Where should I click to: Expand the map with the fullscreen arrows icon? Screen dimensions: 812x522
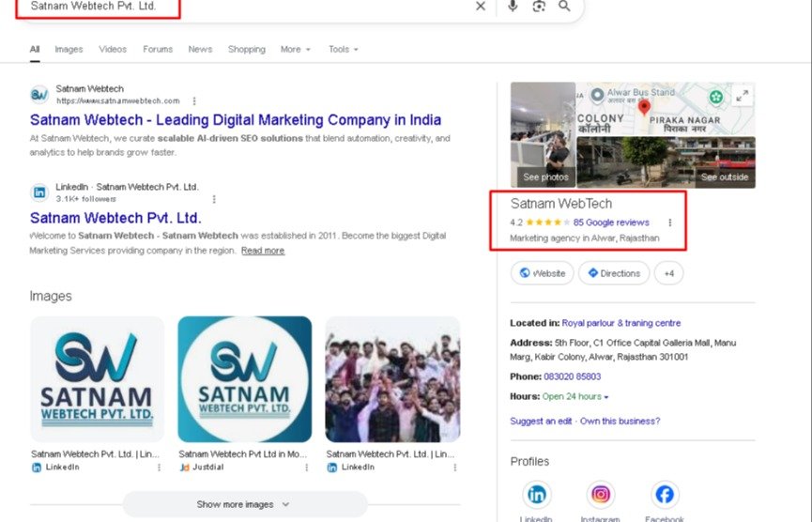[x=743, y=96]
